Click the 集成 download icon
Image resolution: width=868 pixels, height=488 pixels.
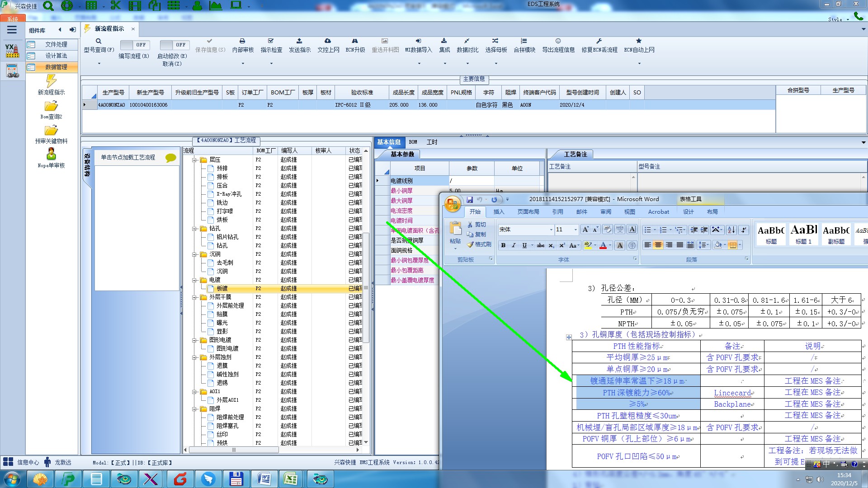tap(444, 41)
